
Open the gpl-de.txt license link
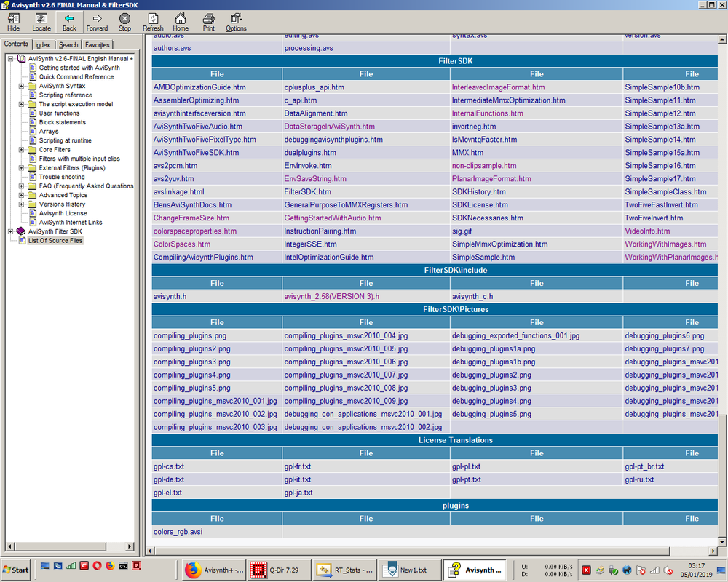pyautogui.click(x=169, y=479)
